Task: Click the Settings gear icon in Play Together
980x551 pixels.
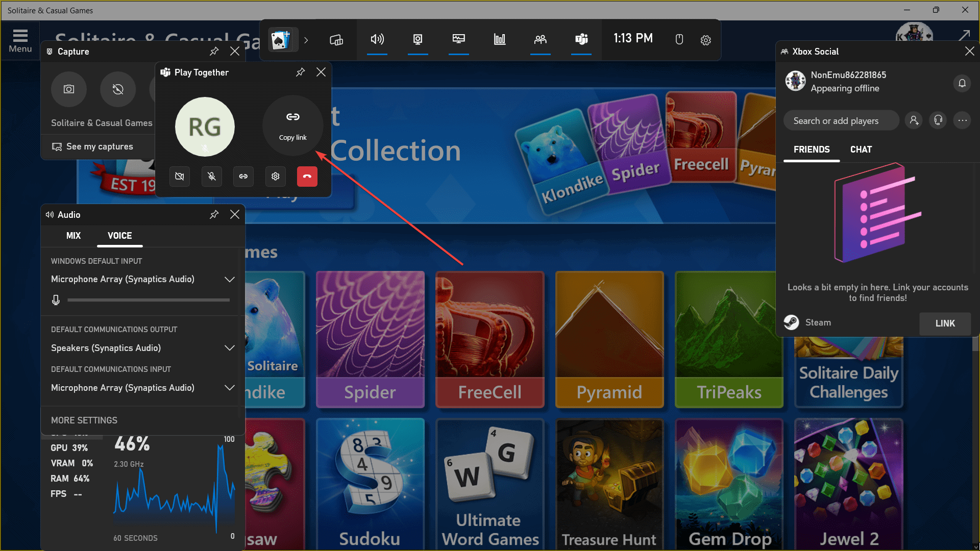Action: pyautogui.click(x=276, y=176)
